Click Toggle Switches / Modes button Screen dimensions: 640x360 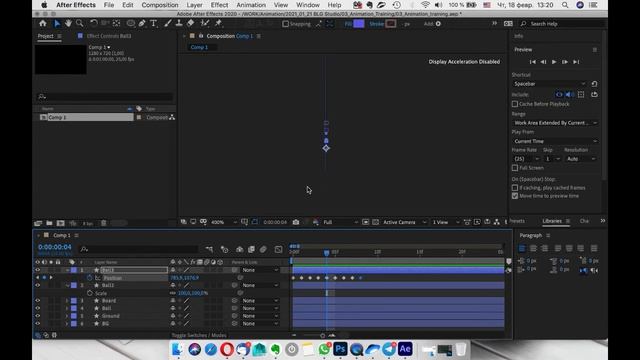199,335
